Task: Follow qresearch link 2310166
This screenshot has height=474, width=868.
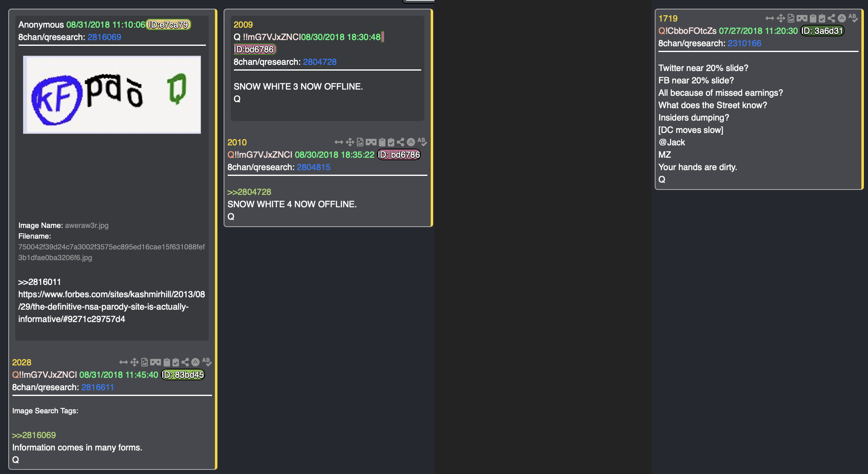Action: click(x=744, y=43)
